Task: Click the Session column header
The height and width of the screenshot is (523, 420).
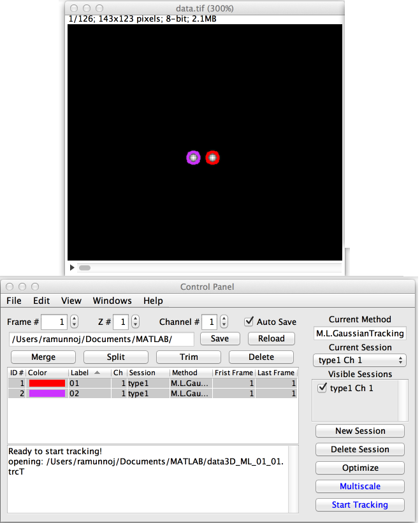Action: (148, 373)
